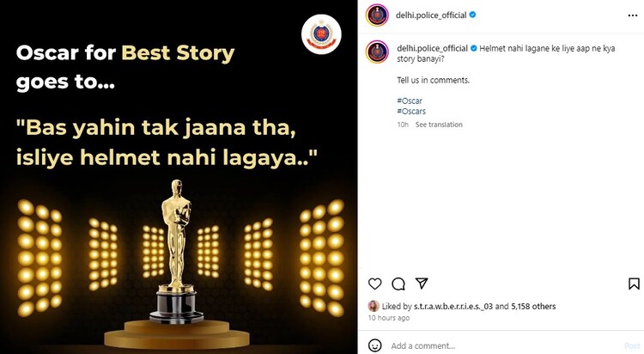
Task: Save post with the bookmark icon
Action: tap(634, 284)
